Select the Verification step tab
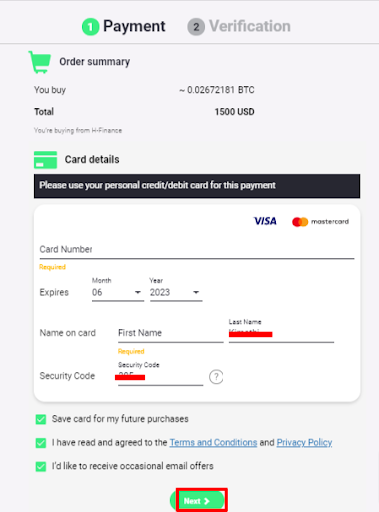 coord(239,26)
